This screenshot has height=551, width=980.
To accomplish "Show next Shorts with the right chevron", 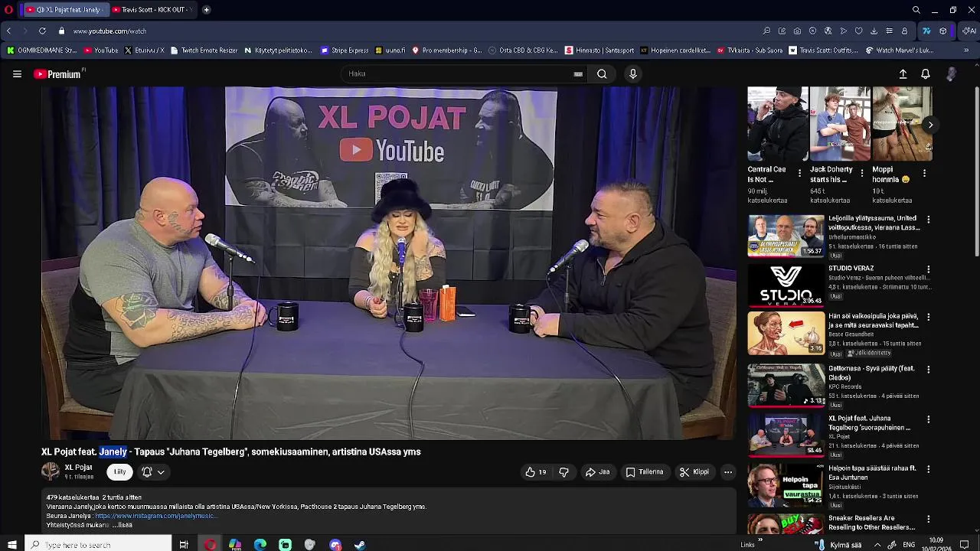I will [930, 125].
